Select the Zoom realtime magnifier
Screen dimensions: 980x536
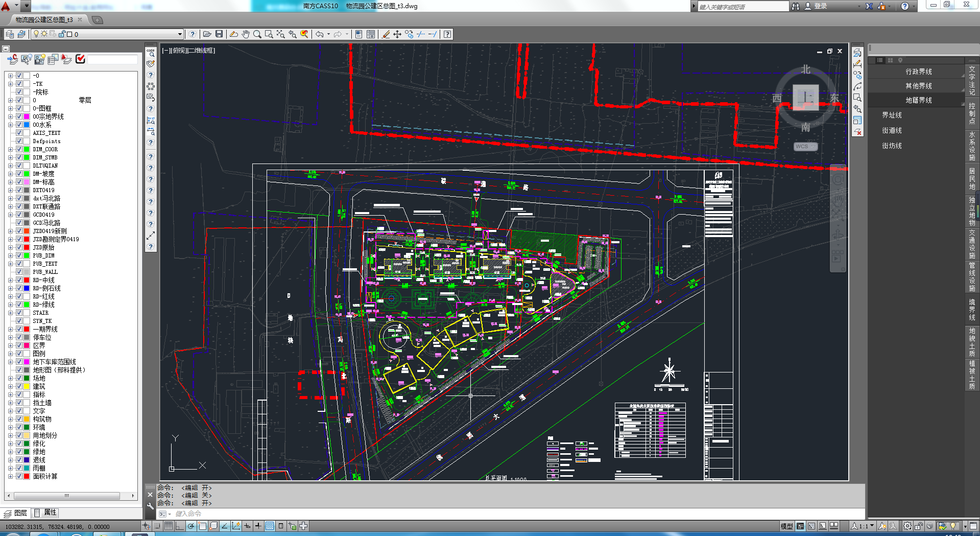tap(257, 34)
